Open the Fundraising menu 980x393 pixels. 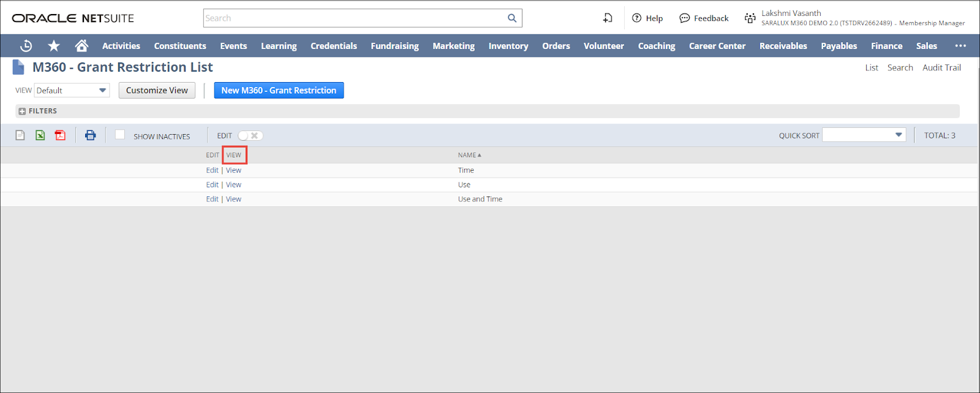coord(394,46)
